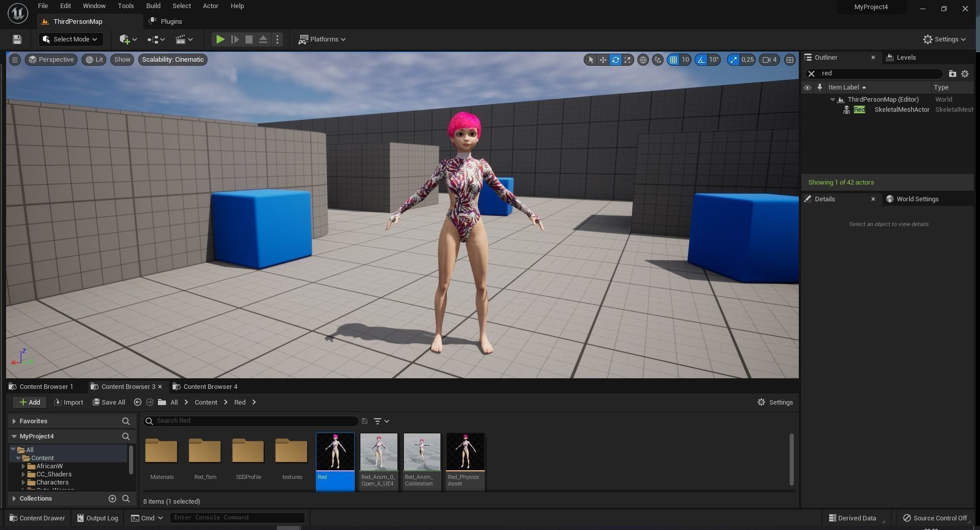Click the Stop play session button
Viewport: 980px width, 530px height.
pos(249,39)
